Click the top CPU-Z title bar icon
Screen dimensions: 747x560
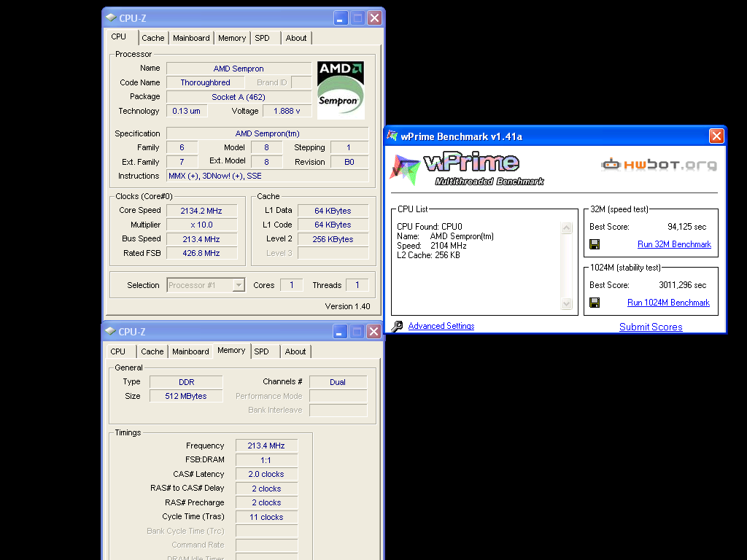click(x=111, y=17)
